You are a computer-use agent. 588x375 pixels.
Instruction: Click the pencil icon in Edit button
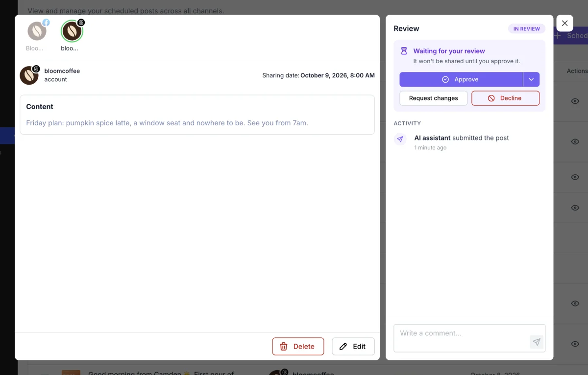(x=343, y=347)
